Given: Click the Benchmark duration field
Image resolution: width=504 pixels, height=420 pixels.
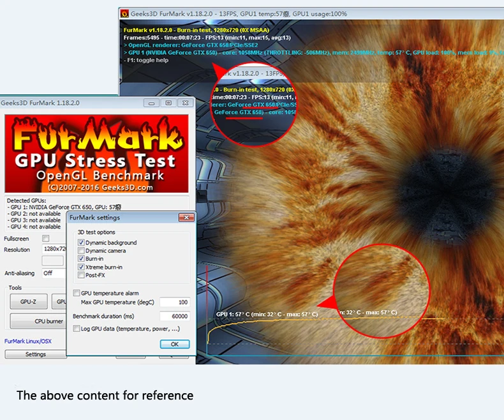Looking at the screenshot, I should (x=175, y=316).
